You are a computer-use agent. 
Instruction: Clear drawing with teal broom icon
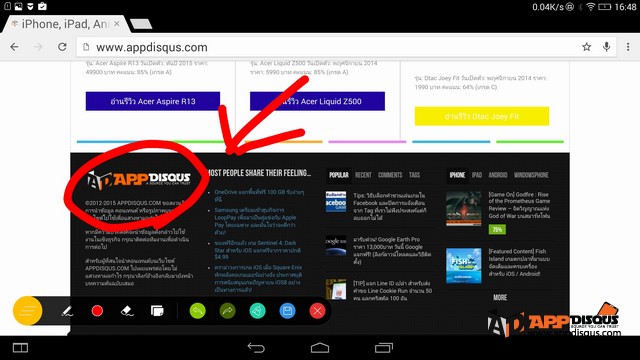coord(257,311)
